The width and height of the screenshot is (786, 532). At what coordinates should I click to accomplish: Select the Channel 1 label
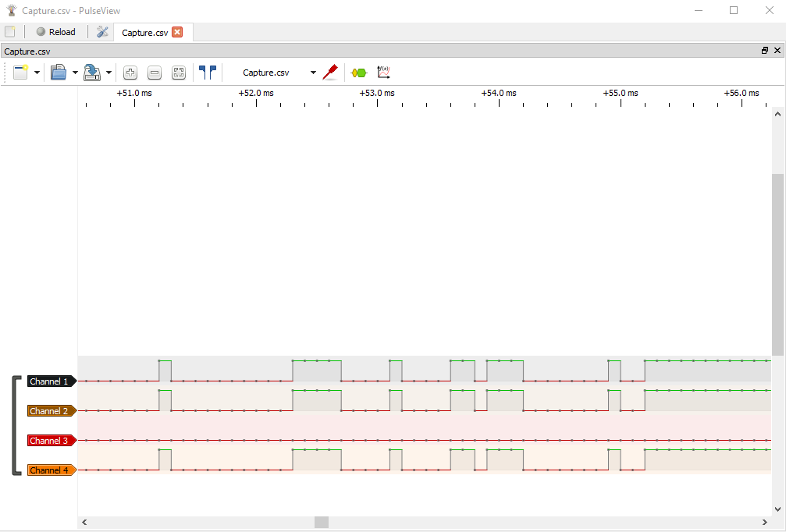tap(52, 381)
